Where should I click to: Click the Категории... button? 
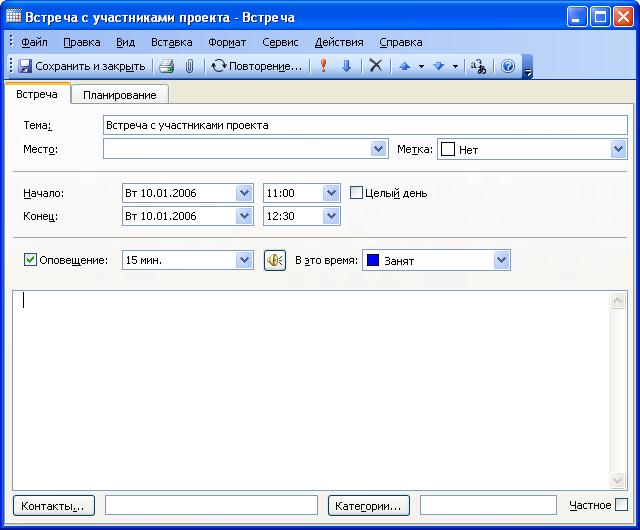(x=369, y=506)
